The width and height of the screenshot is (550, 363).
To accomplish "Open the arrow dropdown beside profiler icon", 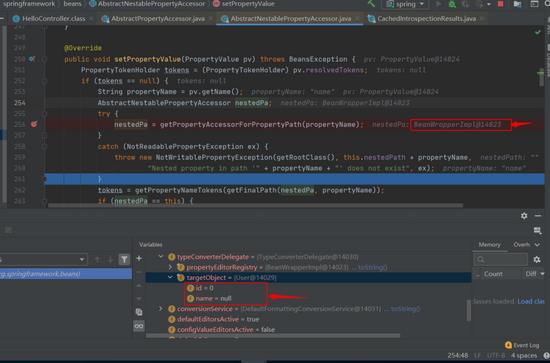I will [489, 5].
